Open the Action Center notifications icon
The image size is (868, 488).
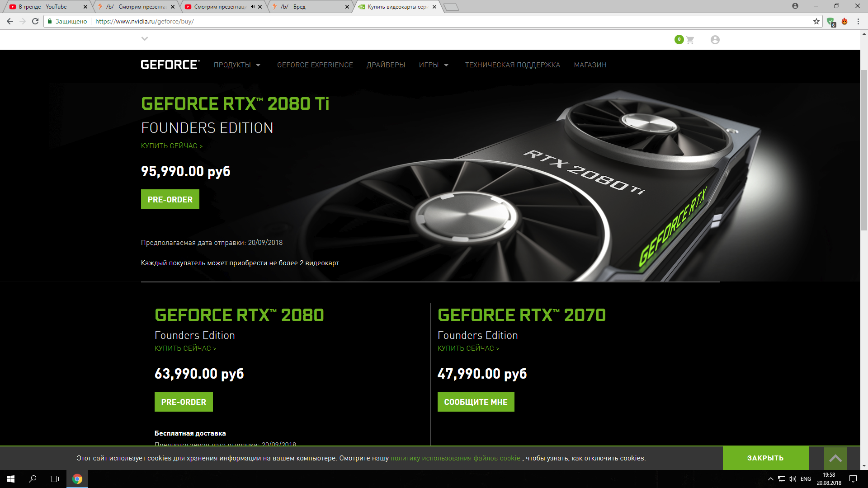(853, 479)
